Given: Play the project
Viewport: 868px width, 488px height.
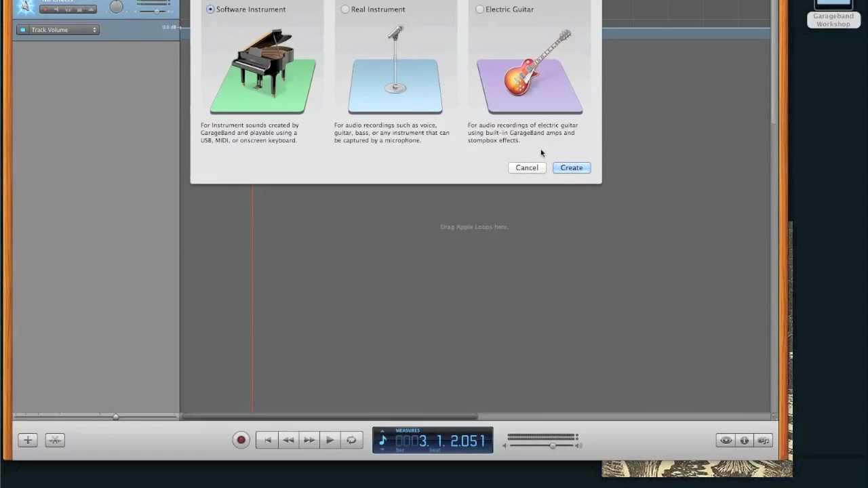Looking at the screenshot, I should click(330, 441).
